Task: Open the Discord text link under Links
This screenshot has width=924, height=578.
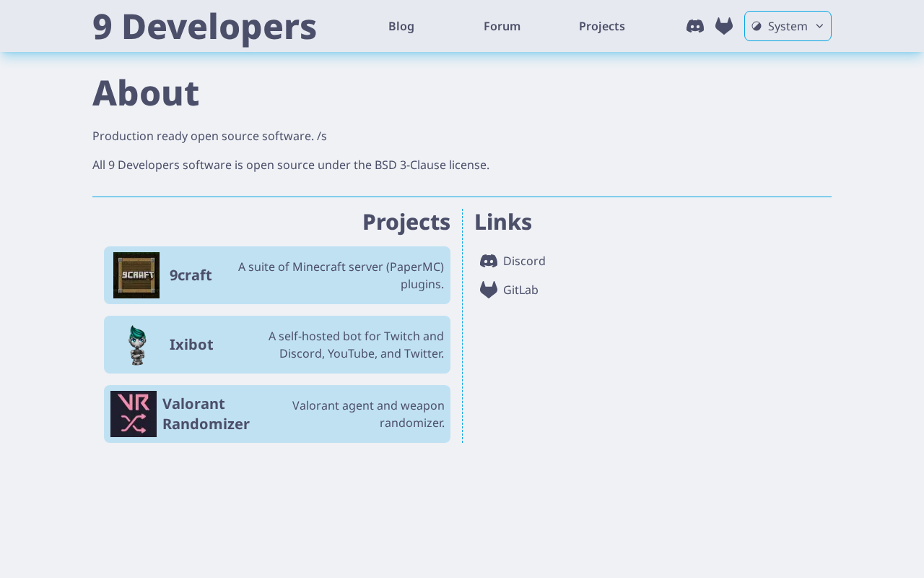Action: [x=524, y=261]
